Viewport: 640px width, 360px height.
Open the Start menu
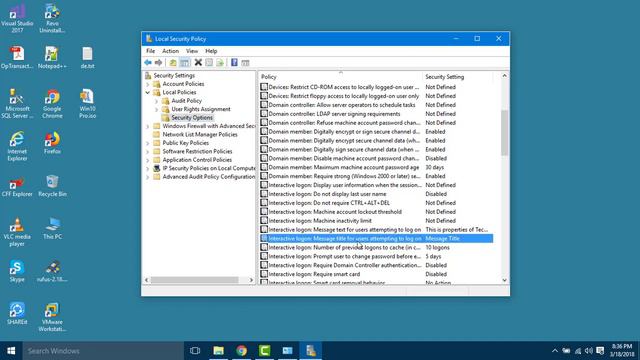coord(11,351)
